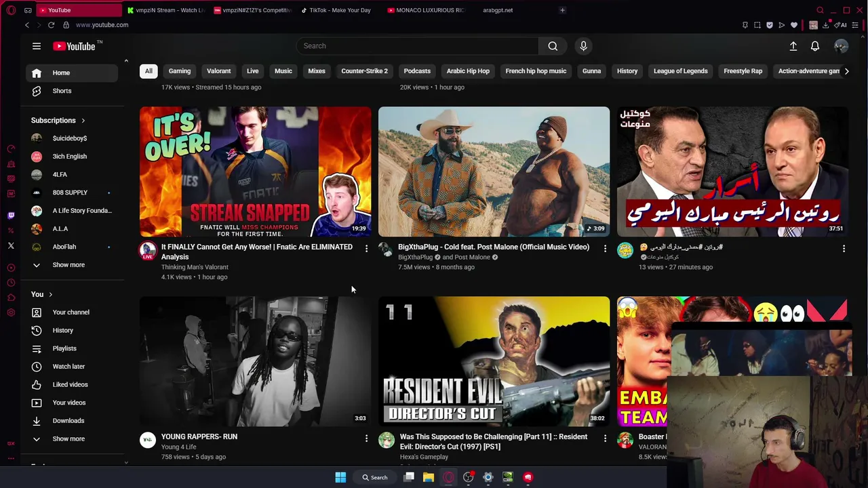The width and height of the screenshot is (868, 488).
Task: Open the YouTube guide hamburger menu
Action: pyautogui.click(x=37, y=46)
